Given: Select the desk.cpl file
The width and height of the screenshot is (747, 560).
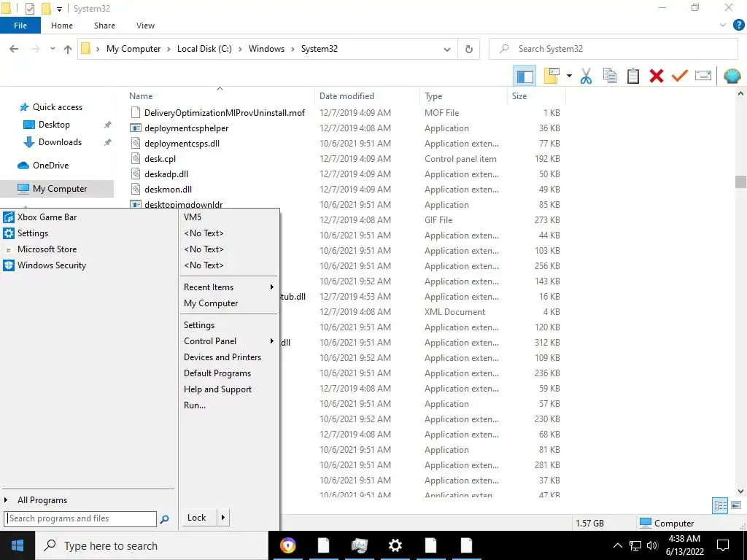Looking at the screenshot, I should pos(160,158).
